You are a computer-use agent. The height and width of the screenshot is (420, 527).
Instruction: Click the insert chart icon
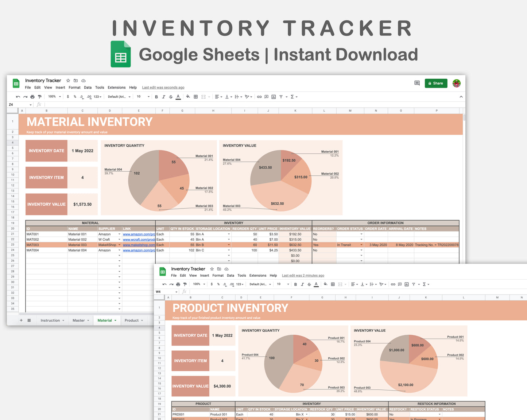274,97
